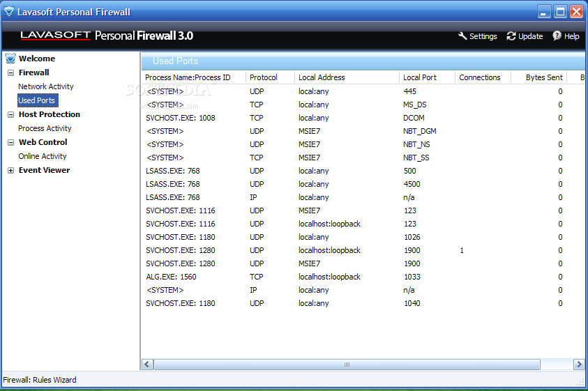Select the Firewall section label
The width and height of the screenshot is (588, 391).
pyautogui.click(x=33, y=72)
